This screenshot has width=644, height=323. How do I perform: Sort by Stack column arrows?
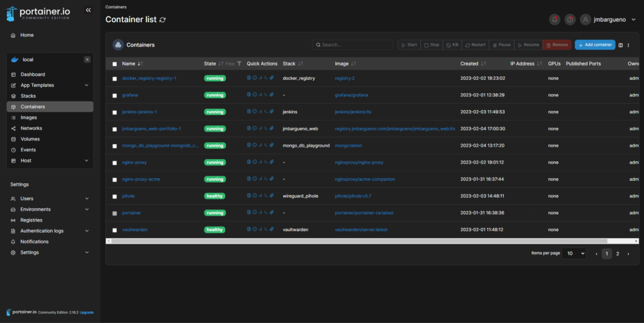pyautogui.click(x=300, y=64)
